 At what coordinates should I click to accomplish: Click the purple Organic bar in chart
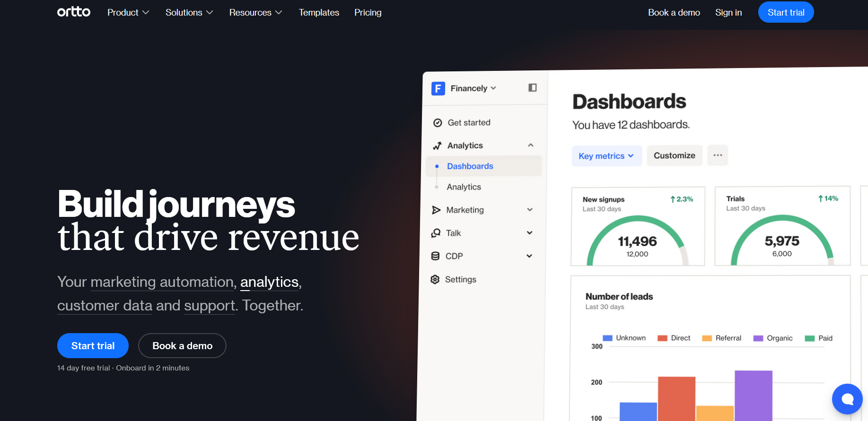[754, 395]
